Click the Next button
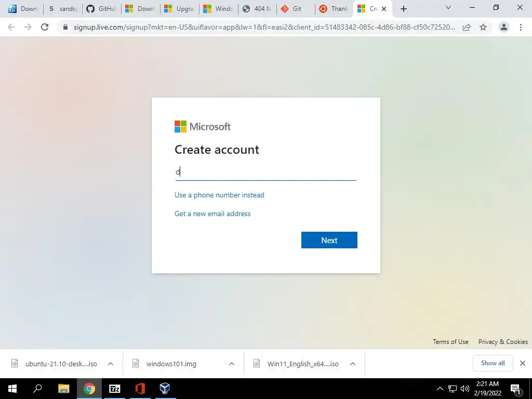Viewport: 532px width, 399px height. point(329,240)
